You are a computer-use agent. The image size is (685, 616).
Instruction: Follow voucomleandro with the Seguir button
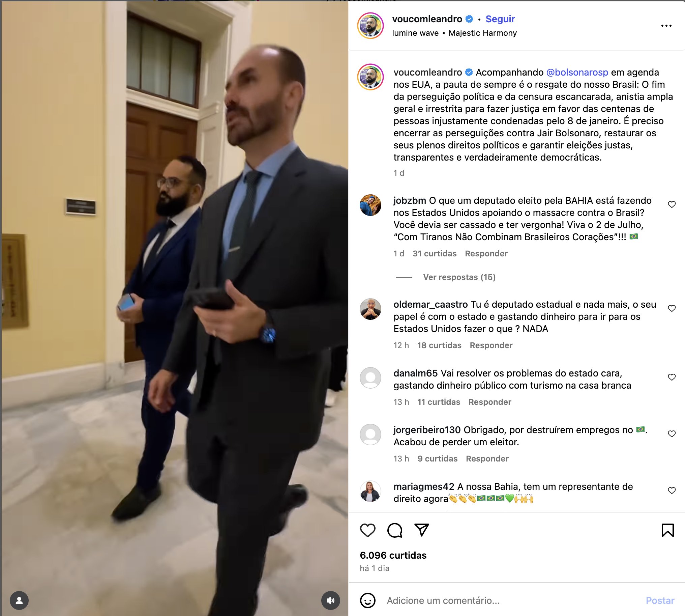point(500,19)
